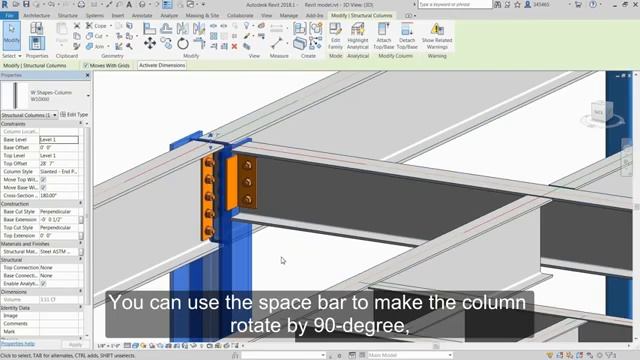Click the Base Extension value field
The height and width of the screenshot is (360, 640).
59,220
